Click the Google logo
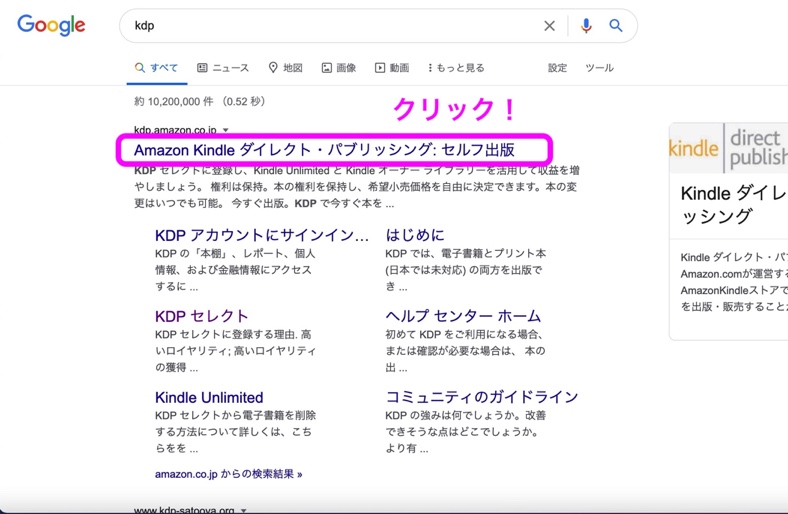Viewport: 788px width, 514px height. (51, 26)
